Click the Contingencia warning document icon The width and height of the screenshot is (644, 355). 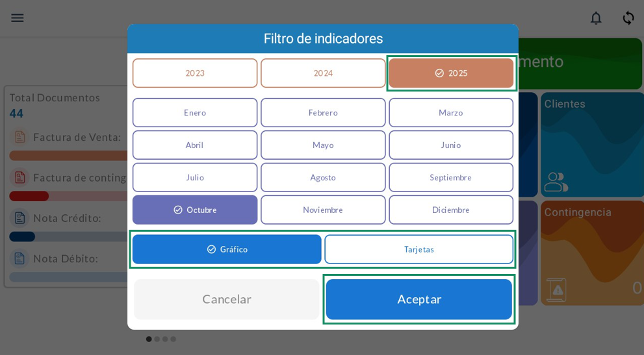click(556, 289)
